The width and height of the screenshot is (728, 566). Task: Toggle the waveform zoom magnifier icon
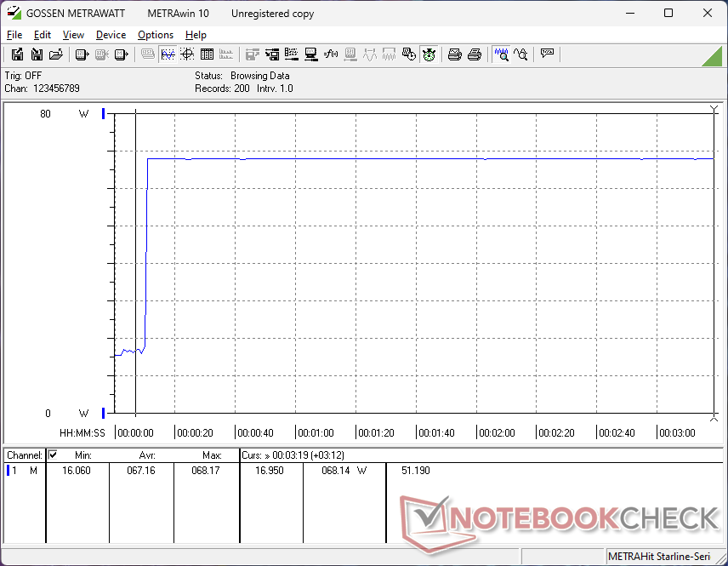(x=501, y=54)
